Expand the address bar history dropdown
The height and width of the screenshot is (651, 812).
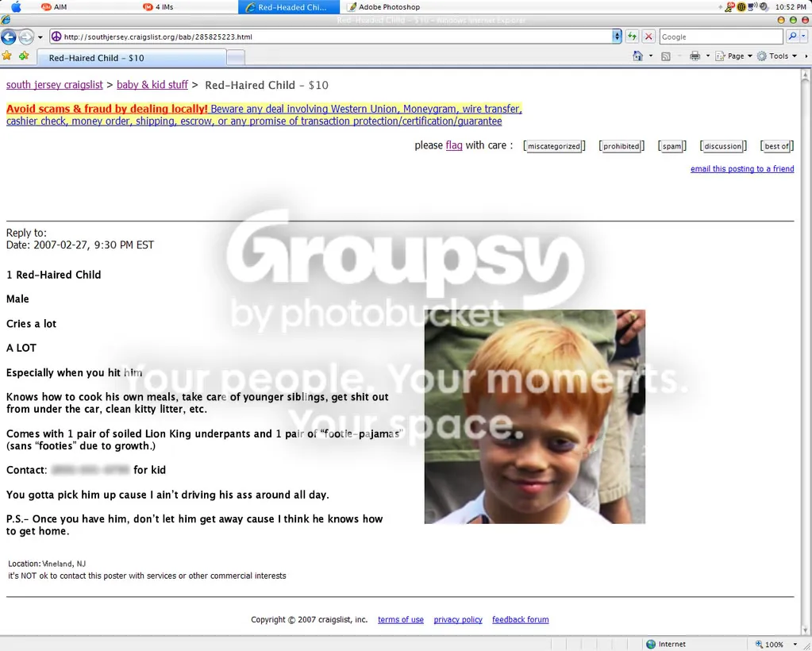[616, 37]
